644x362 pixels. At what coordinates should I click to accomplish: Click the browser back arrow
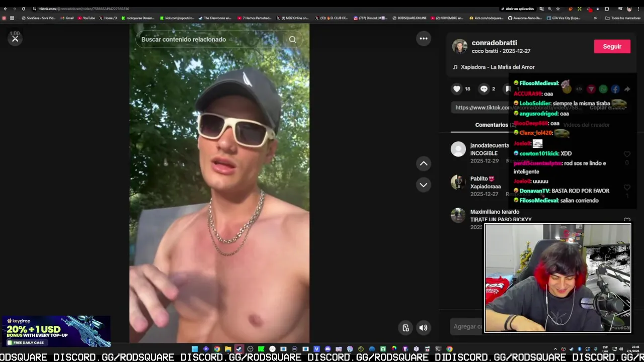(5, 9)
